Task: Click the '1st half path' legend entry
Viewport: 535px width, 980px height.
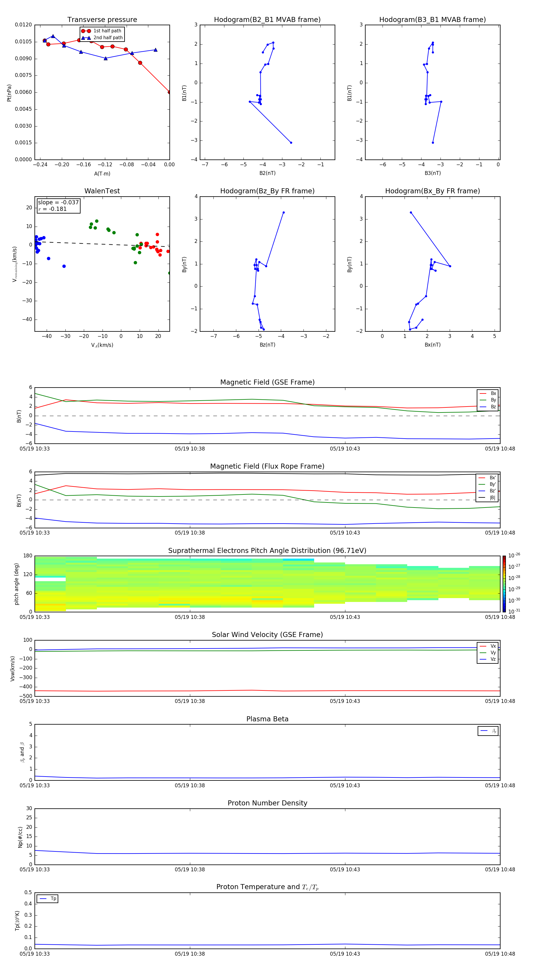Action: [x=102, y=31]
